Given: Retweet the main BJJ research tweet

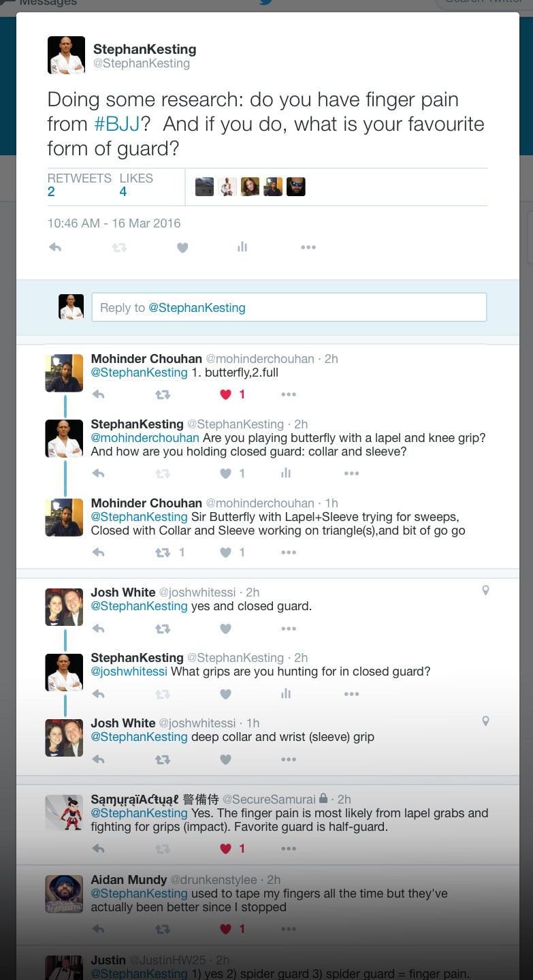Looking at the screenshot, I should pyautogui.click(x=119, y=248).
